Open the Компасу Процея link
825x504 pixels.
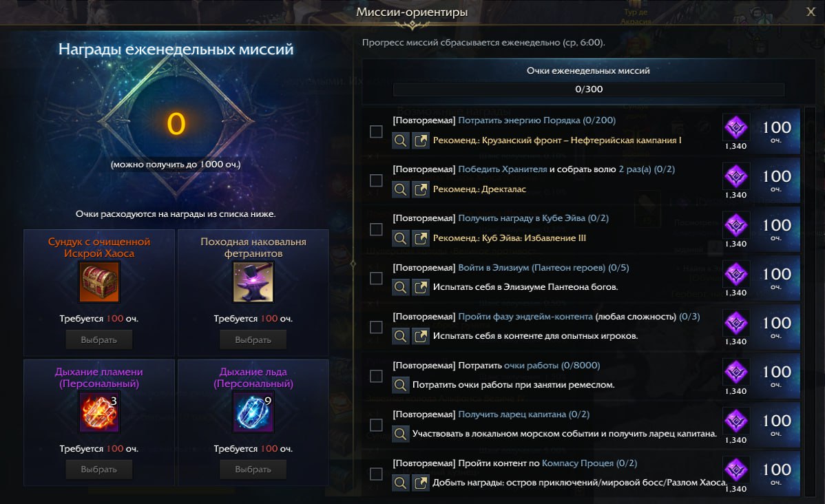578,463
